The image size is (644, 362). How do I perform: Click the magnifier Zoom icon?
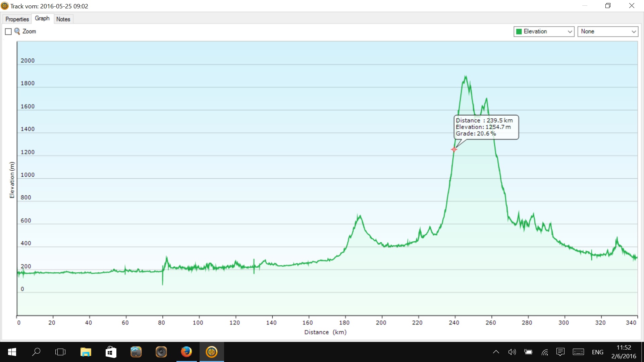tap(17, 31)
